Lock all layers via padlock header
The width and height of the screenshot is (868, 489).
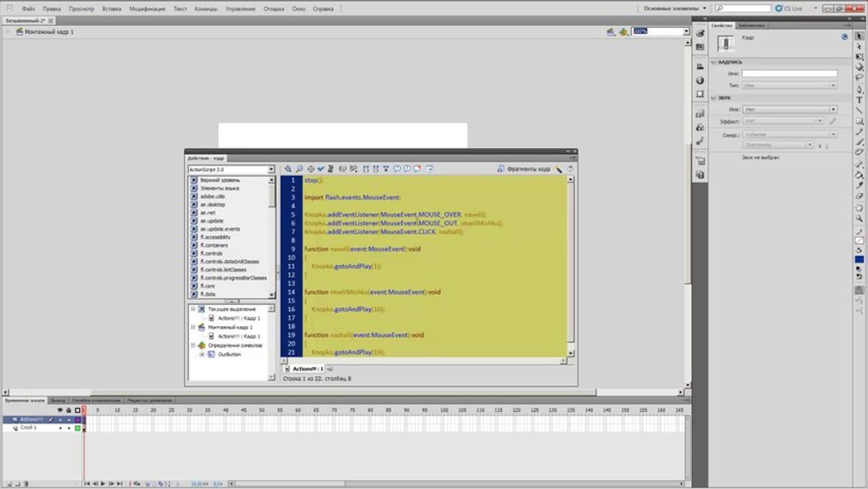[69, 410]
